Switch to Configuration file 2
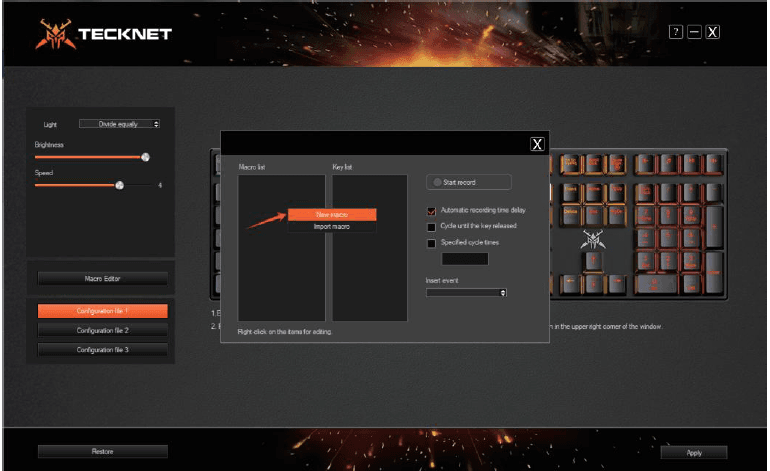Screen dimensions: 770x471 coord(102,330)
